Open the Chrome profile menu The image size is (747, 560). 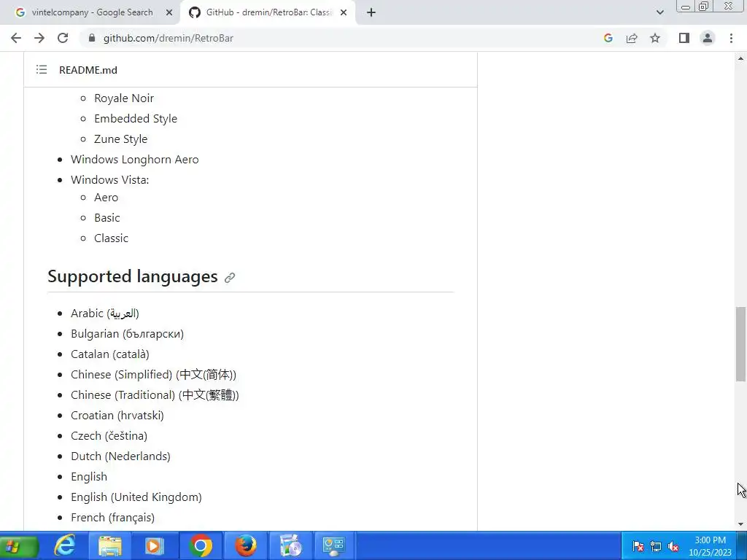click(708, 38)
